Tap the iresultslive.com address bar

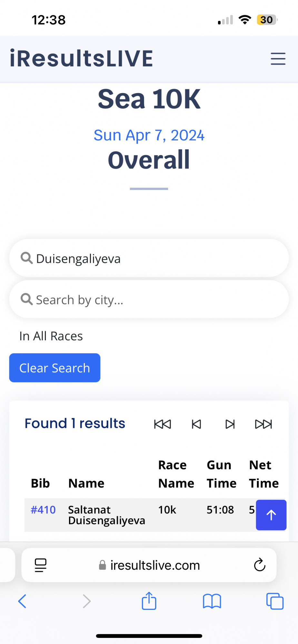[154, 565]
